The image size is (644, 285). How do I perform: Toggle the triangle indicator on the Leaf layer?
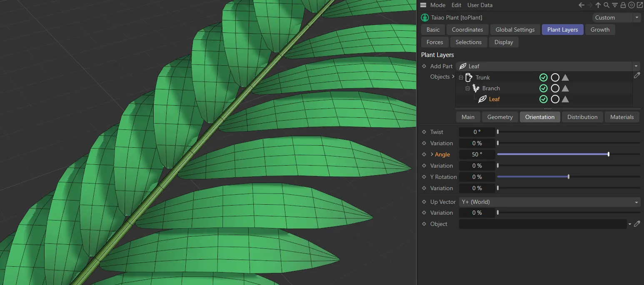click(565, 99)
